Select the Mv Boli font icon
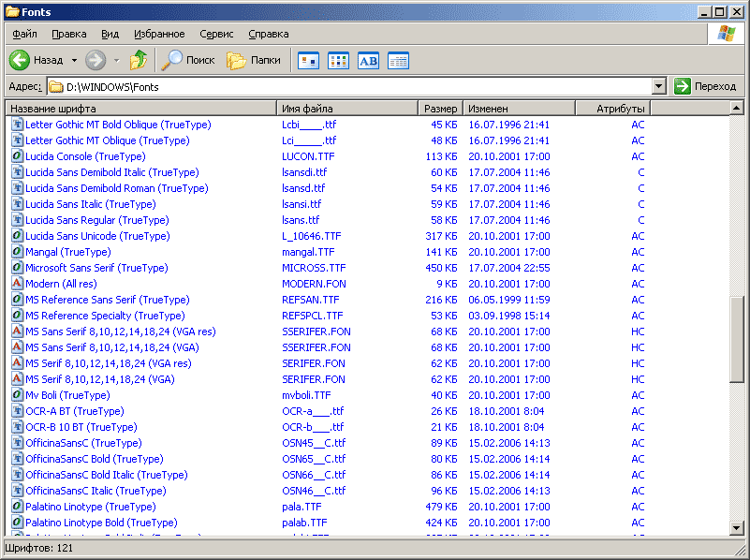This screenshot has height=560, width=750. 17,395
